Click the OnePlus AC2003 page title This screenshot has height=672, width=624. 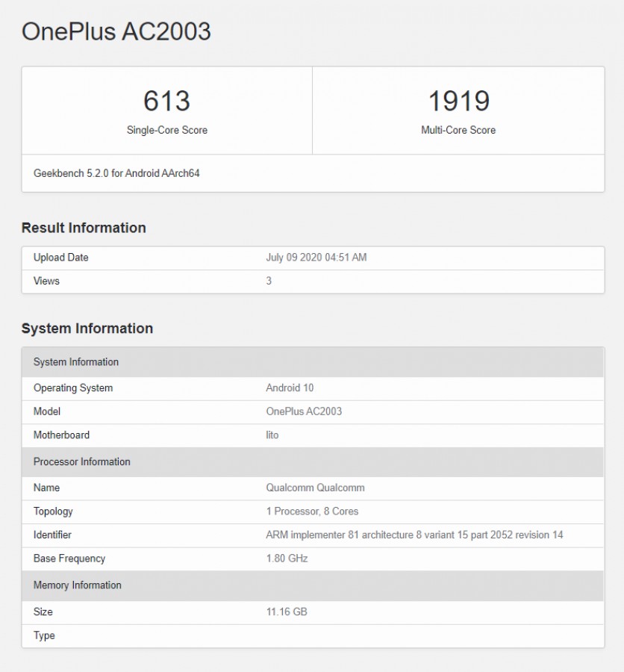[116, 32]
